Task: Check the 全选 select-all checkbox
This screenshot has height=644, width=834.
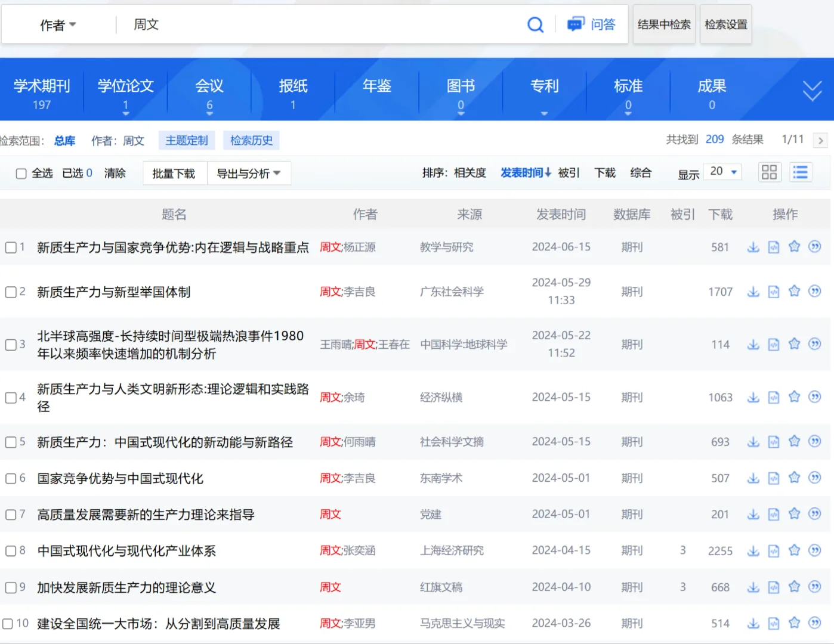Action: 21,174
